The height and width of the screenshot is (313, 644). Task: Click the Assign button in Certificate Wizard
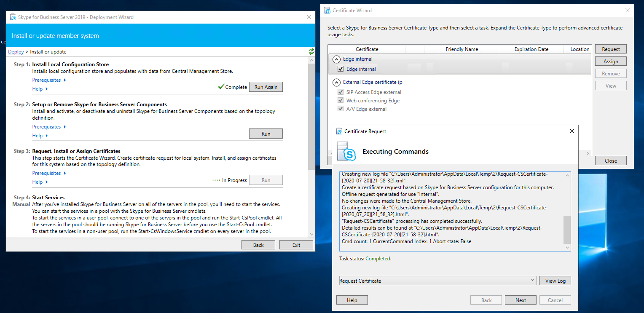610,62
